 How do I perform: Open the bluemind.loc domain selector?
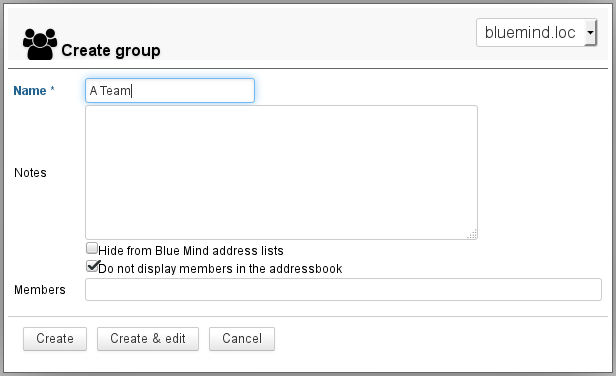coord(536,33)
